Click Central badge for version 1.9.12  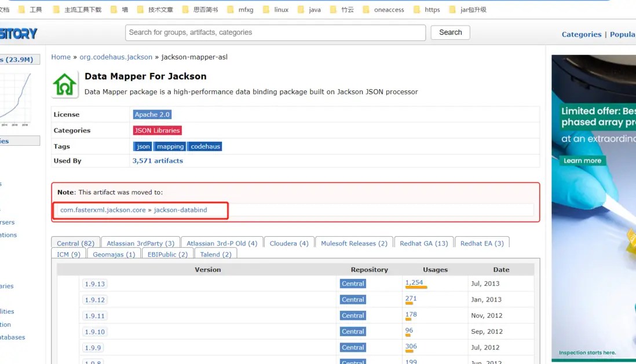(x=353, y=300)
